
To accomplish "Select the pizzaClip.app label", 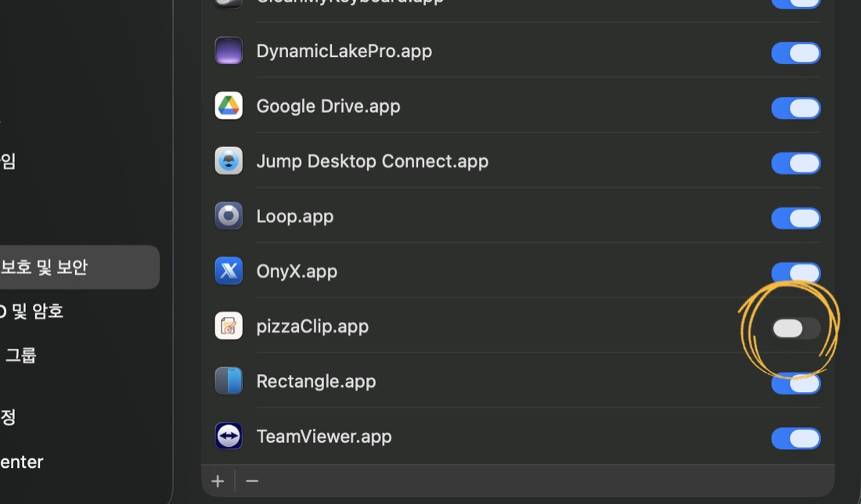I will pyautogui.click(x=312, y=326).
